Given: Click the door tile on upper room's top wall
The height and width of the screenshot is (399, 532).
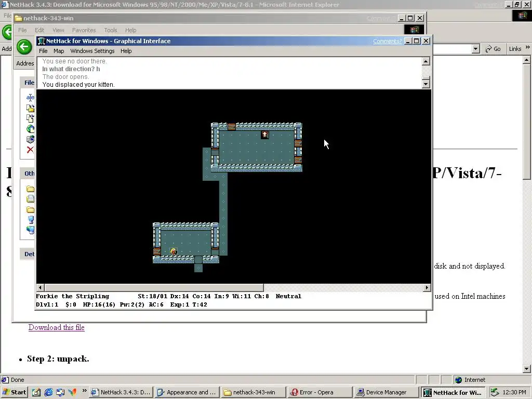Looking at the screenshot, I should tap(232, 127).
